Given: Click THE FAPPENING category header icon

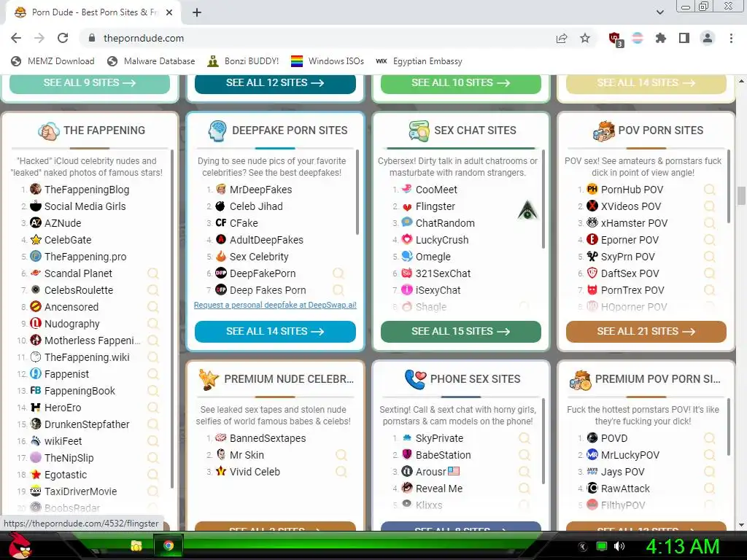Looking at the screenshot, I should click(49, 131).
